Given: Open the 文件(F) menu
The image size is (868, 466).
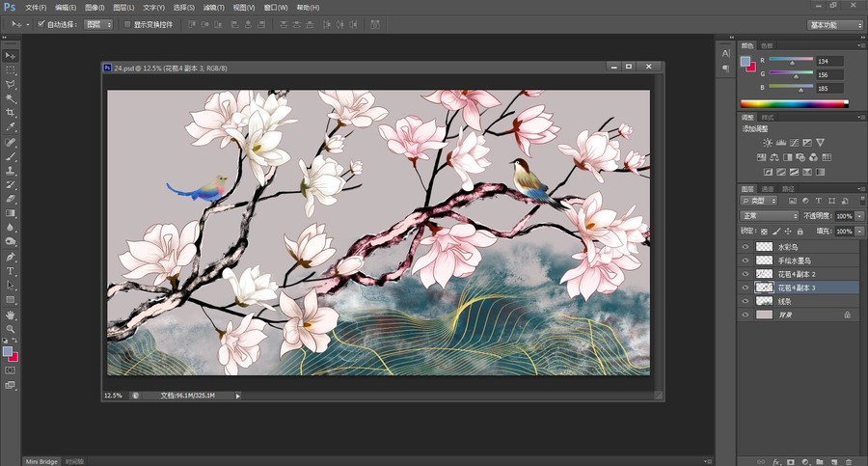Looking at the screenshot, I should click(36, 8).
